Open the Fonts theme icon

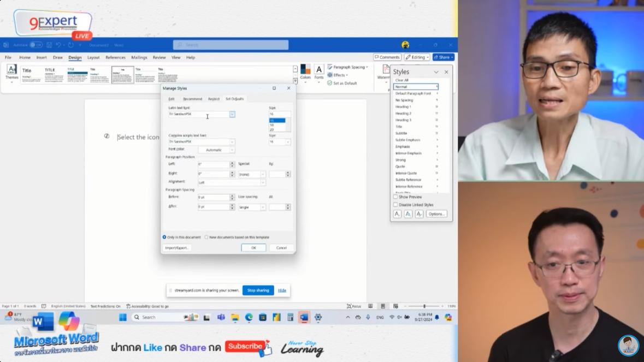pyautogui.click(x=319, y=70)
